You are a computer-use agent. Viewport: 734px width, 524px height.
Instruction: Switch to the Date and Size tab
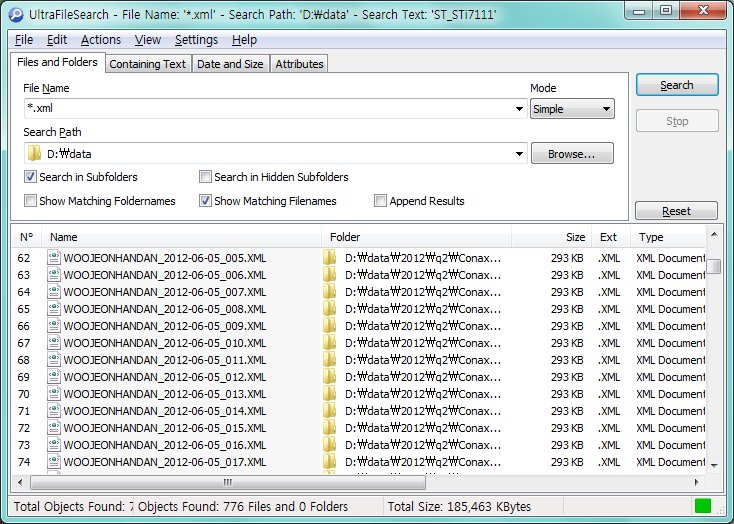(x=230, y=64)
